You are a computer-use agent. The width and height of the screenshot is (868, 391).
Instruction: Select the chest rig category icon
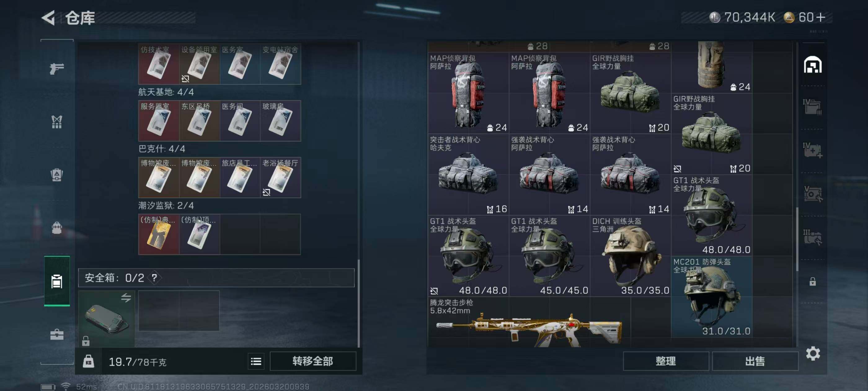pos(57,122)
